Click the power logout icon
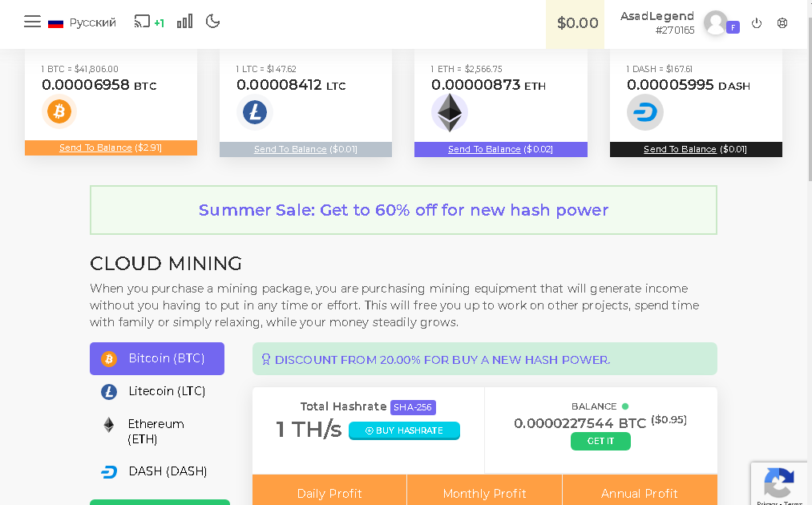812x505 pixels. 757,22
